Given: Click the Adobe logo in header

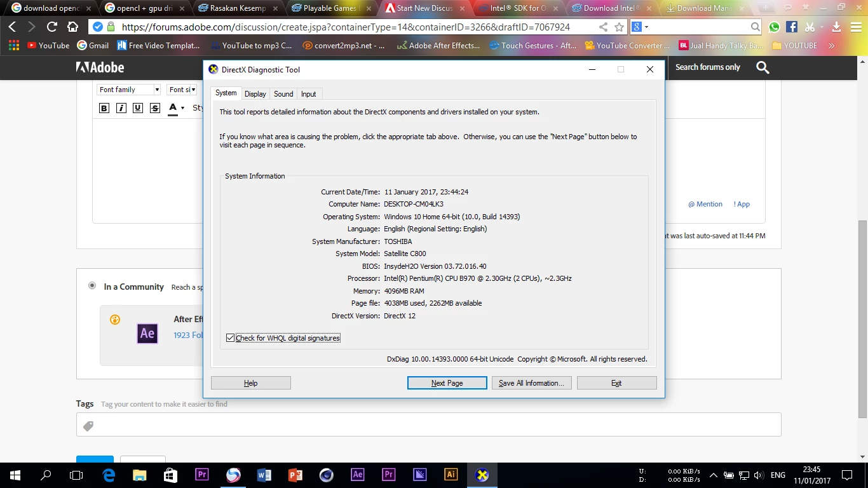Looking at the screenshot, I should coord(100,67).
